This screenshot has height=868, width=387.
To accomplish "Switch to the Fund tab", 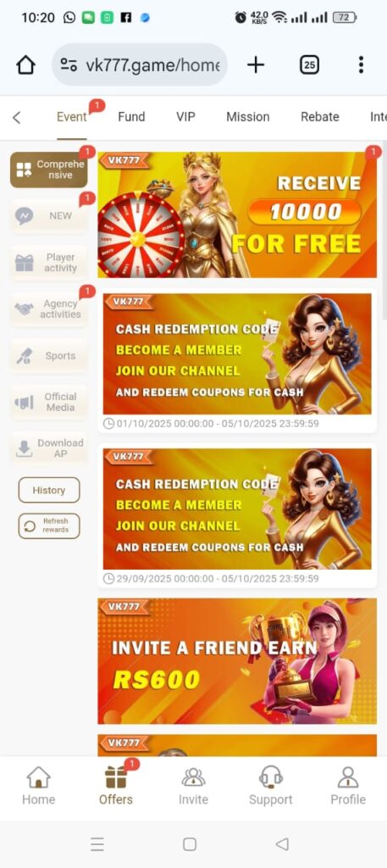I will pos(131,117).
